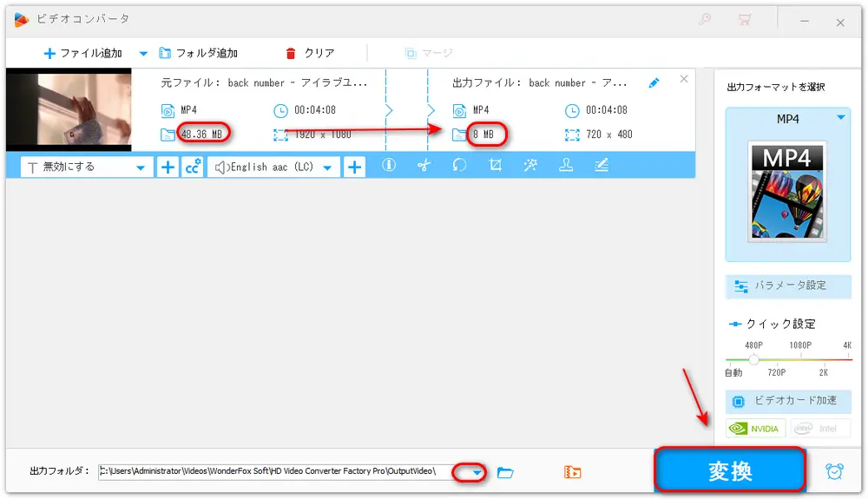The image size is (868, 499).
Task: Click the Add File (ファイル追加) button
Action: coord(83,53)
